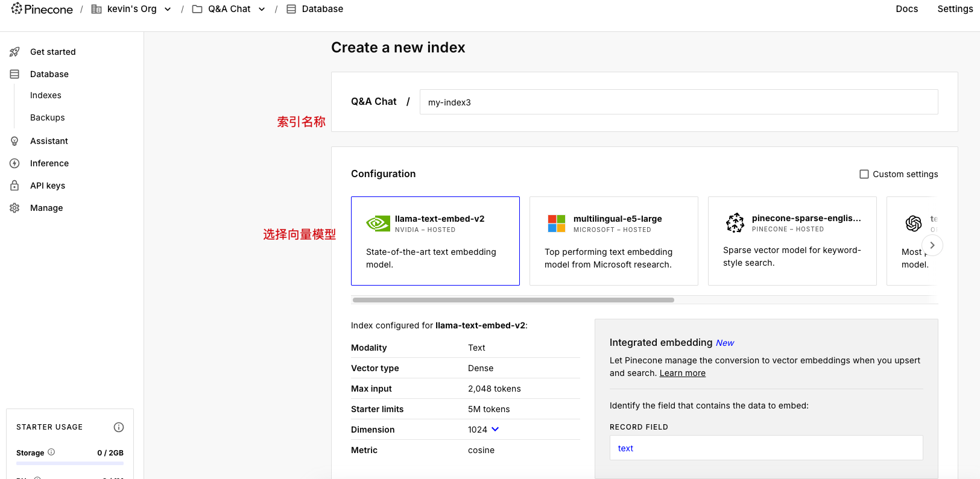The width and height of the screenshot is (980, 479).
Task: Open Indexes in the sidebar
Action: 46,95
